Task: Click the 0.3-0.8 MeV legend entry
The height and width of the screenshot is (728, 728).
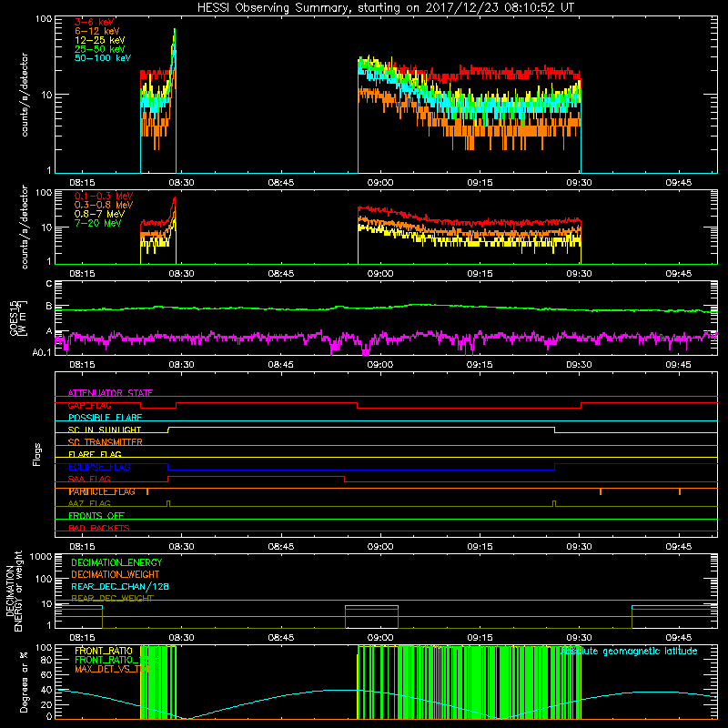Action: coord(104,205)
